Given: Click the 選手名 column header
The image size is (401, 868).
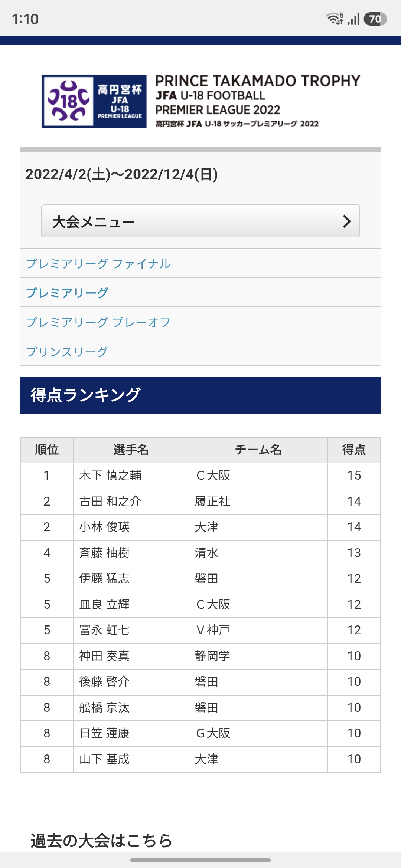Looking at the screenshot, I should 131,450.
